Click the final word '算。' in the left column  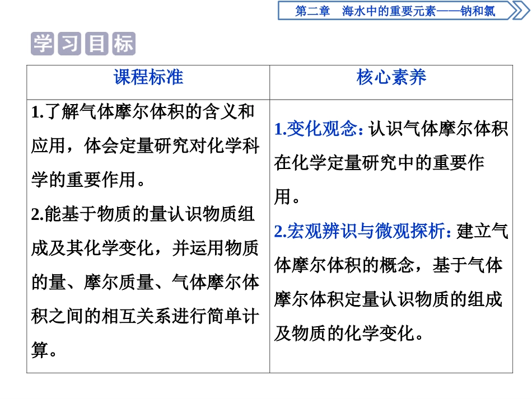[x=44, y=350]
